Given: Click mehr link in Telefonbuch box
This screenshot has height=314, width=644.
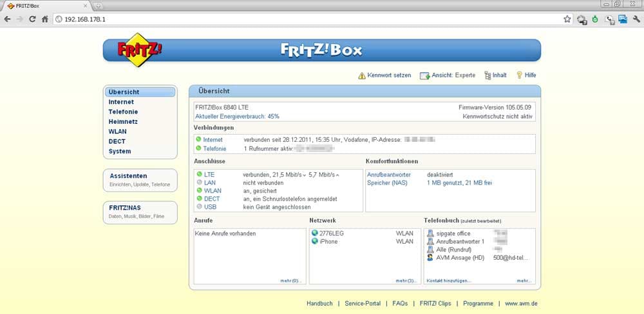Looking at the screenshot, I should click(x=524, y=280).
